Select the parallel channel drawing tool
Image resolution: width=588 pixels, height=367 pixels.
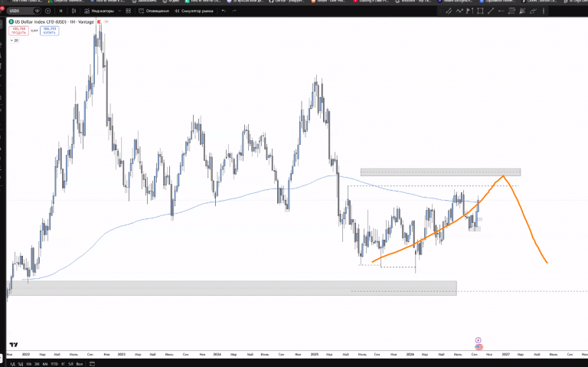(x=449, y=11)
